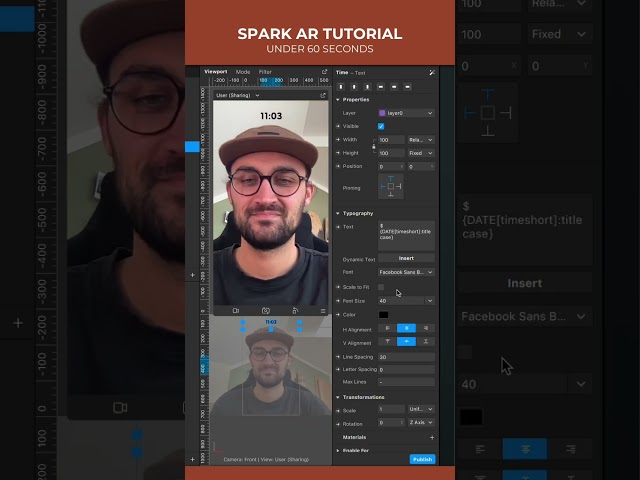640x480 pixels.
Task: Set H Alignment to center
Action: [407, 328]
